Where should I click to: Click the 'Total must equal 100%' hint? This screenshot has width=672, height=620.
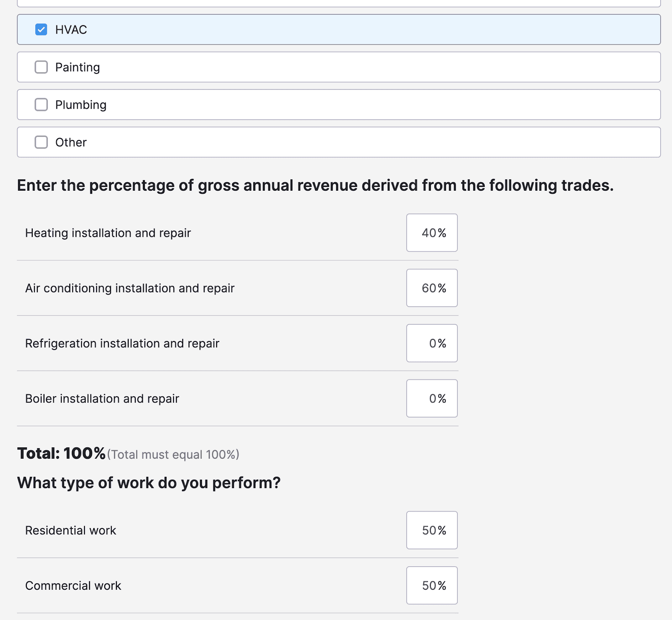point(173,454)
